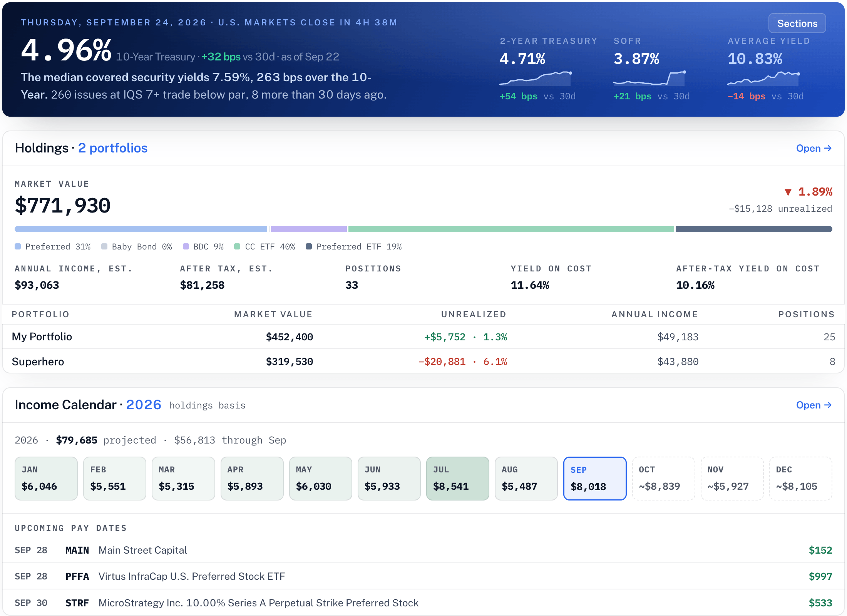
Task: Select the Superhero portfolio row
Action: [x=423, y=362]
